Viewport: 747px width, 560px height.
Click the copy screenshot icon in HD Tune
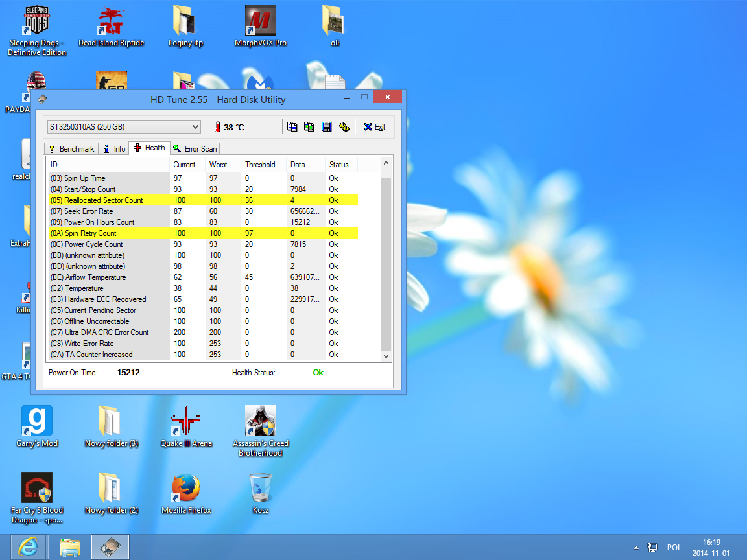point(309,126)
